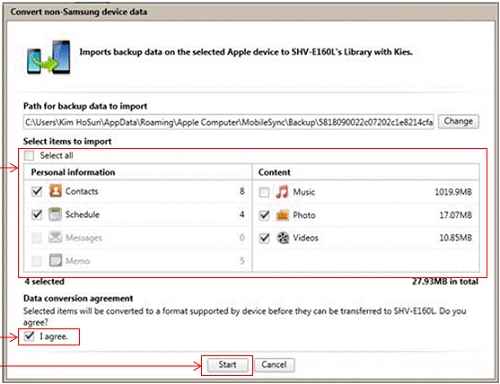The width and height of the screenshot is (500, 384).
Task: Click the Memo notepad icon
Action: (55, 260)
